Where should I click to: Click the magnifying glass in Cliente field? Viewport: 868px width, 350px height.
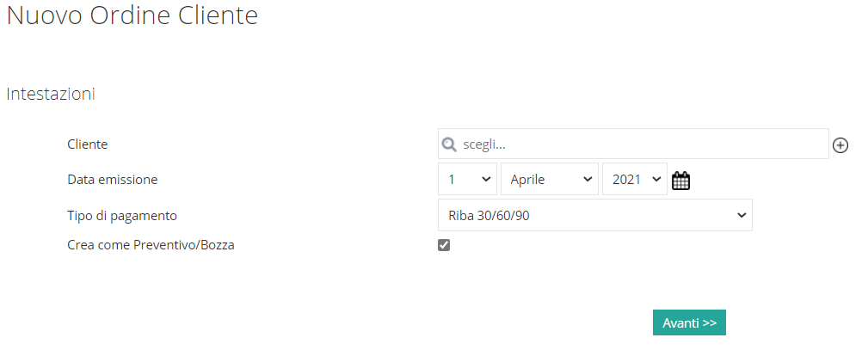click(x=448, y=144)
